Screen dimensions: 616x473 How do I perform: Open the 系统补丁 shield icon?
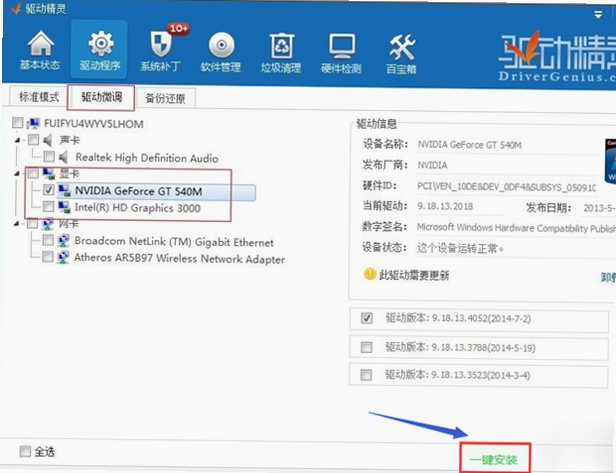160,50
